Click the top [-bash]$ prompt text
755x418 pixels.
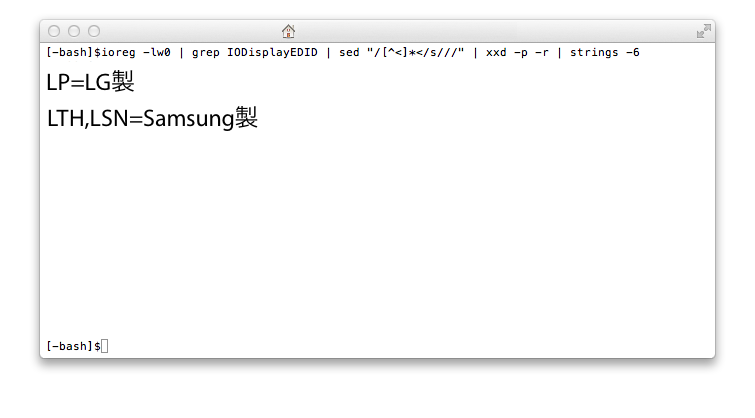(x=73, y=52)
